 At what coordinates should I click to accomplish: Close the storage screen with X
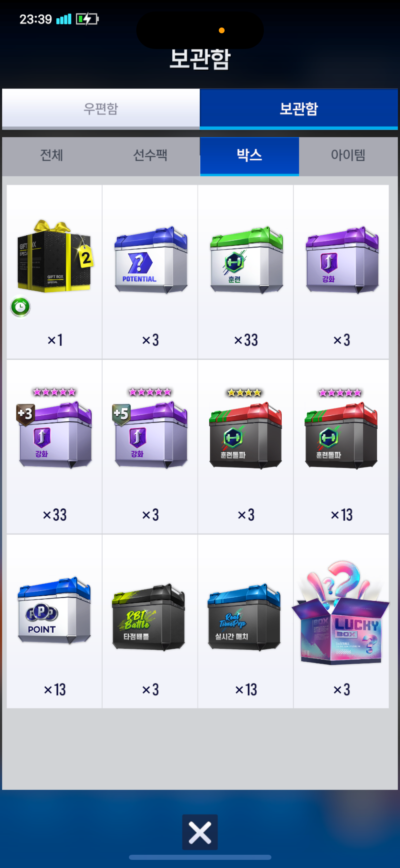tap(200, 832)
